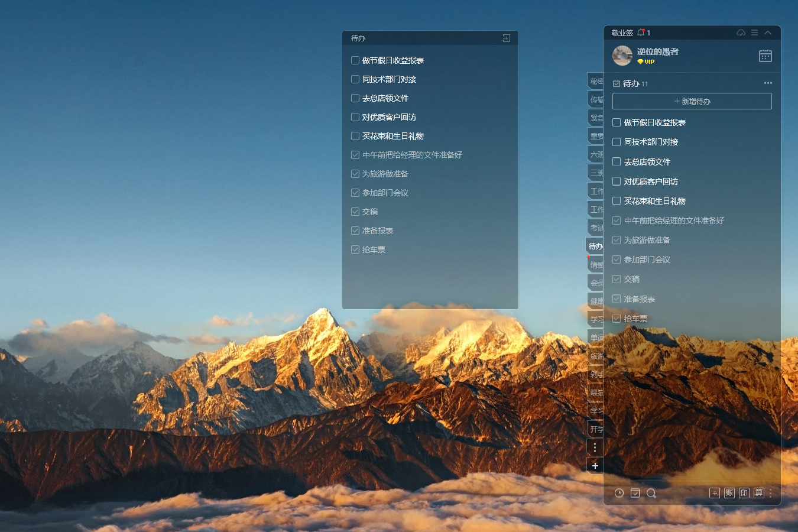Check 做节假日收益报表 in the 敬业签 panel
Screen dimensions: 798x532
(617, 122)
